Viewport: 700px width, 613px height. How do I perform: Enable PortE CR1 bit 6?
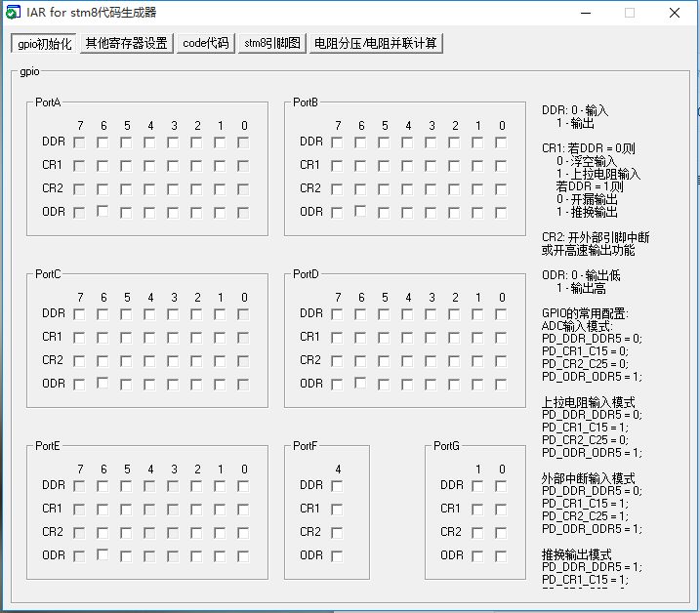103,510
